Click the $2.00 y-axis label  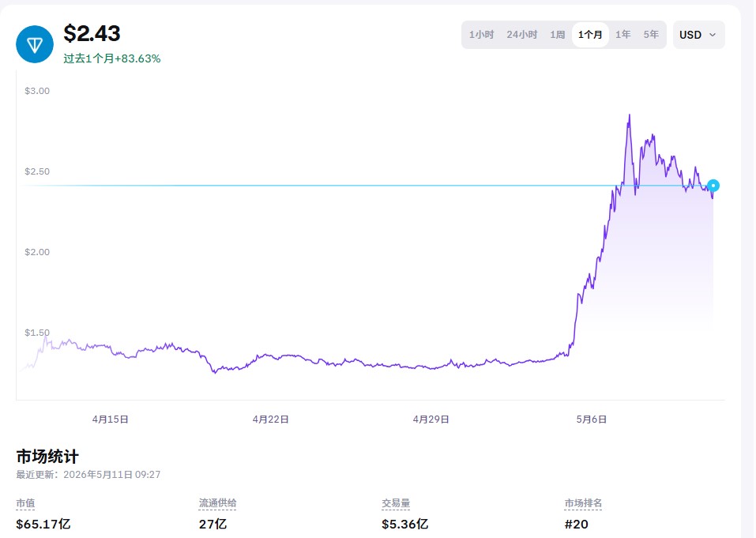37,252
